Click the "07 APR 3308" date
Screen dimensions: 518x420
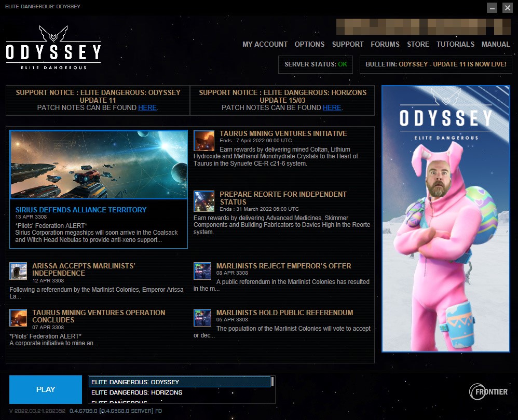pyautogui.click(x=48, y=327)
